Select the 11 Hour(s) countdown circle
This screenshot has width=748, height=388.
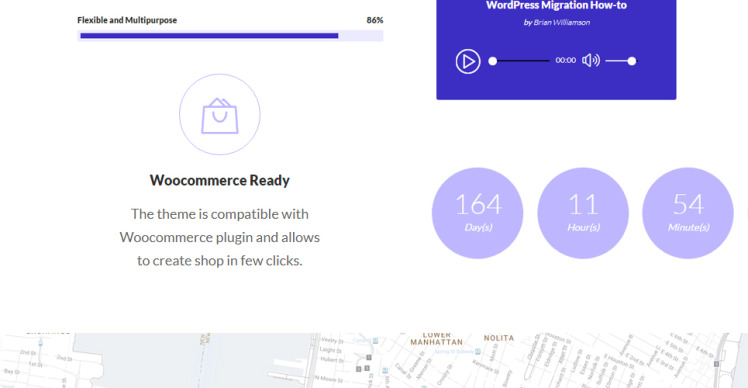pyautogui.click(x=583, y=213)
